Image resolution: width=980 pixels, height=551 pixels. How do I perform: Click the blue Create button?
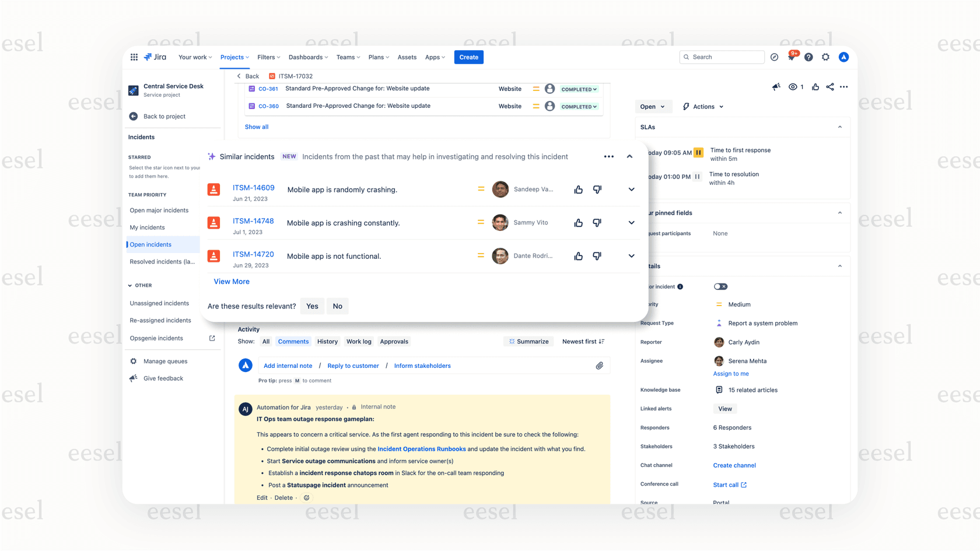coord(468,57)
